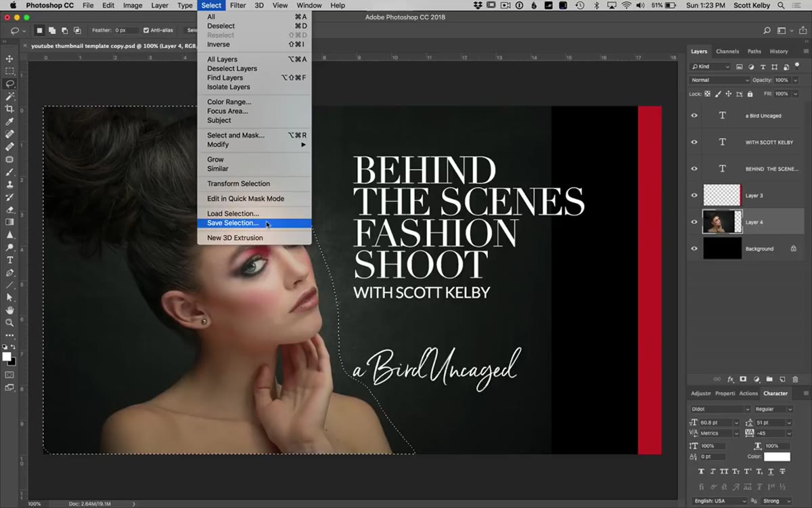The height and width of the screenshot is (508, 812).
Task: Switch to the History tab
Action: click(778, 51)
